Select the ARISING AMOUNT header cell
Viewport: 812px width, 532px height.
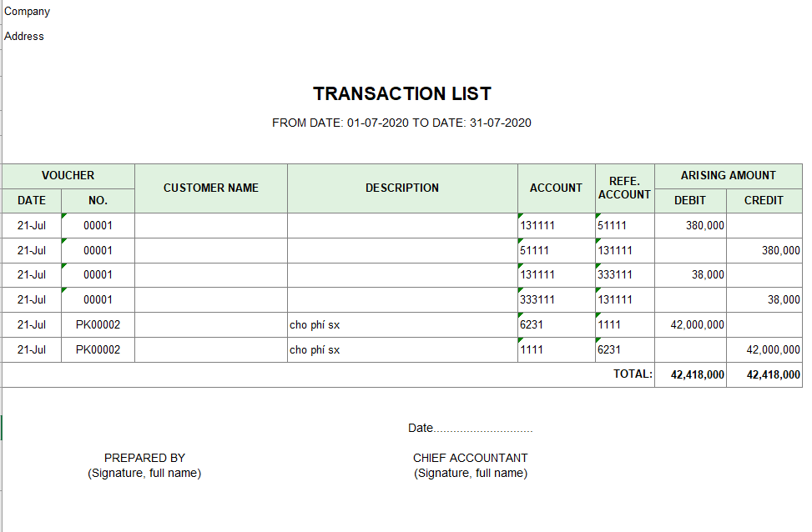[x=728, y=176]
